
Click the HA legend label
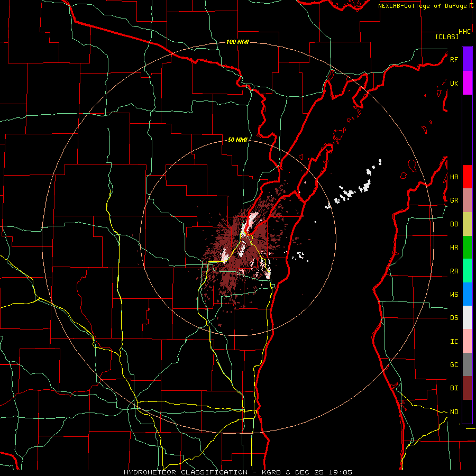tap(454, 177)
